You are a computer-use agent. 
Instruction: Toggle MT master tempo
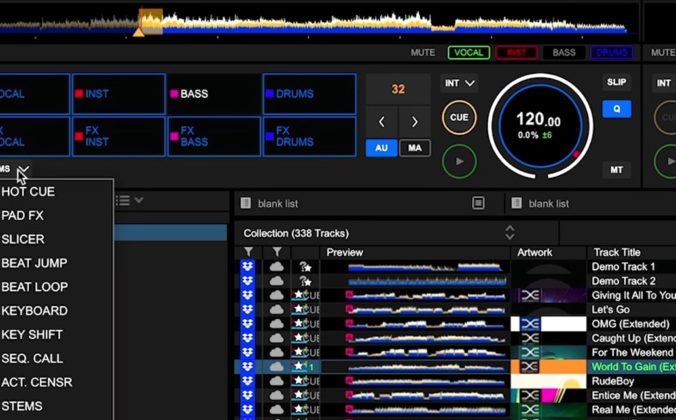(617, 170)
